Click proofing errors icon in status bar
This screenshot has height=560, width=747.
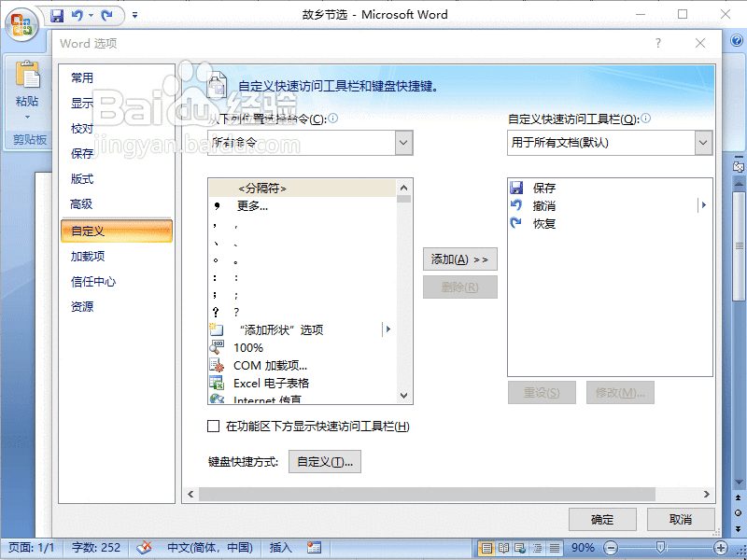[x=144, y=548]
